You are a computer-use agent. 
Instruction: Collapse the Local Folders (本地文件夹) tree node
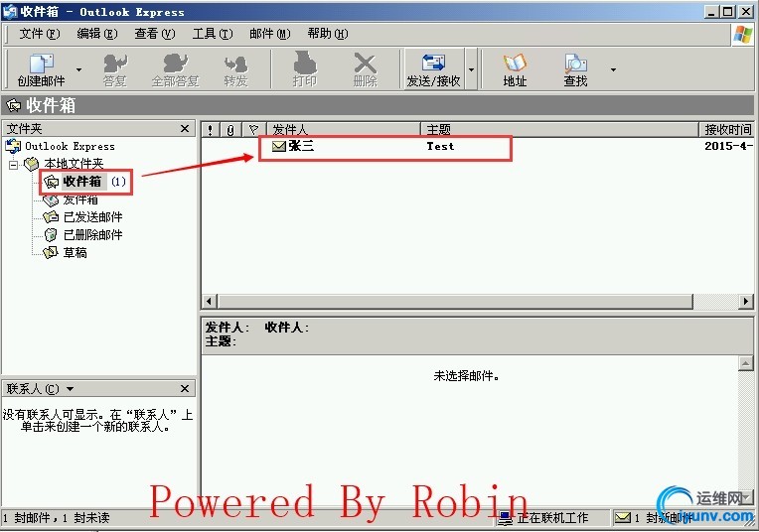tap(14, 165)
